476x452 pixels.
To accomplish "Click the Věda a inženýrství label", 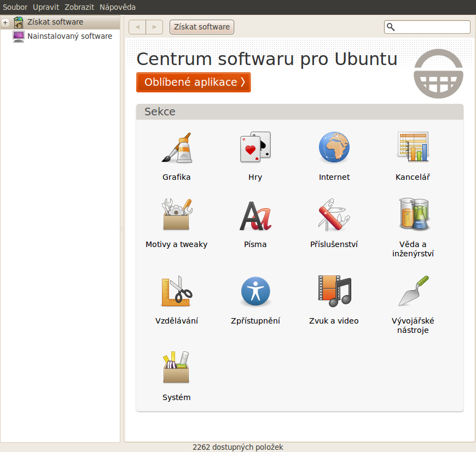I will click(x=413, y=249).
